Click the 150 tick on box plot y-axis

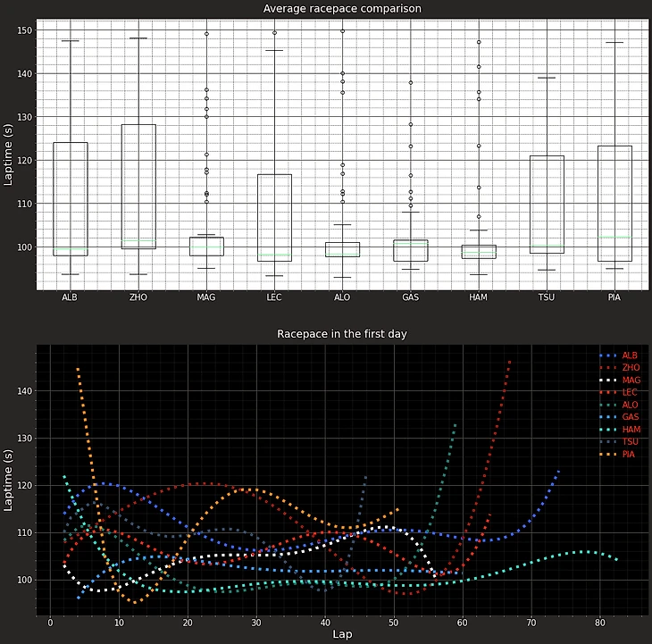point(24,30)
